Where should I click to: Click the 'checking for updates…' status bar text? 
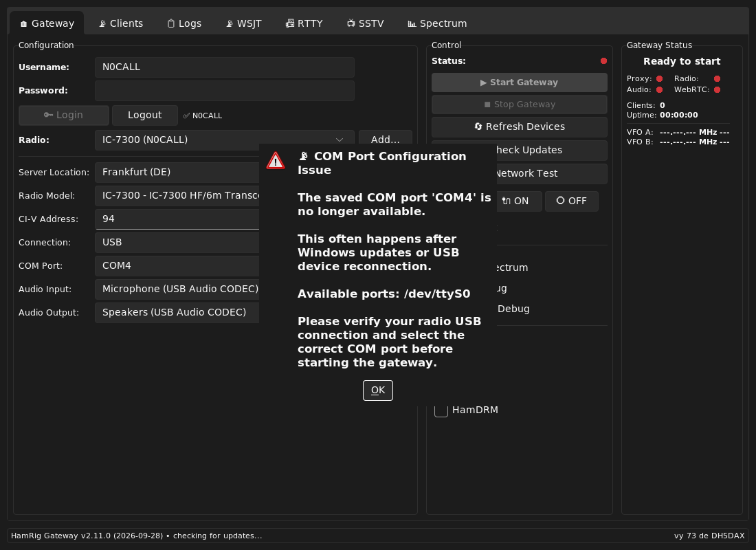click(x=217, y=536)
